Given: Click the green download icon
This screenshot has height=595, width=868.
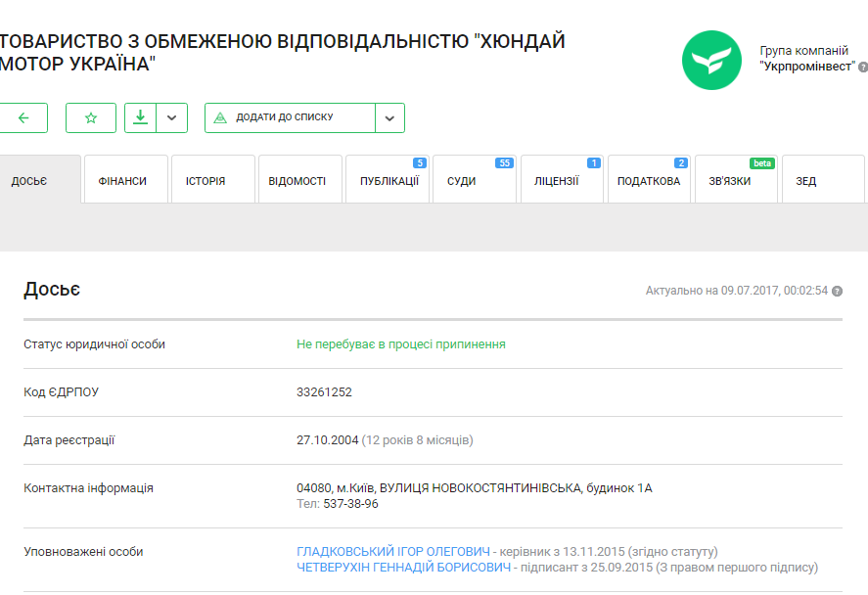Looking at the screenshot, I should point(141,117).
